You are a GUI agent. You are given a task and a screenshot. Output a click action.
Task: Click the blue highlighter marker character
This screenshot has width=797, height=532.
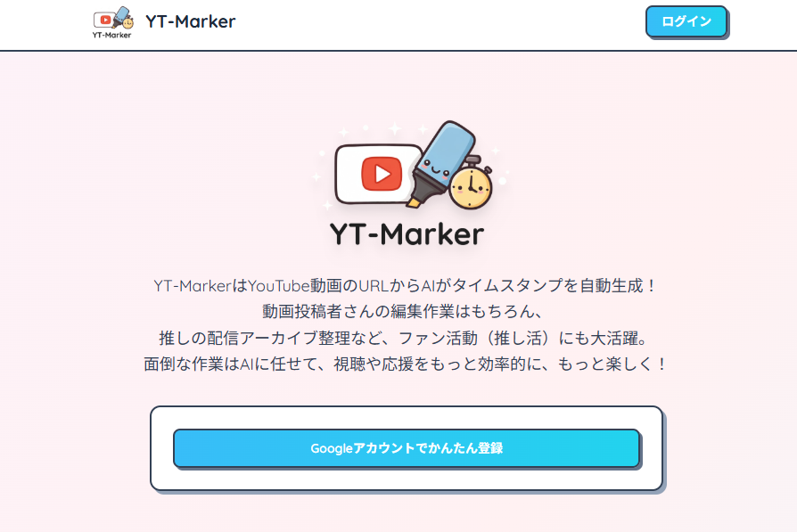point(441,164)
